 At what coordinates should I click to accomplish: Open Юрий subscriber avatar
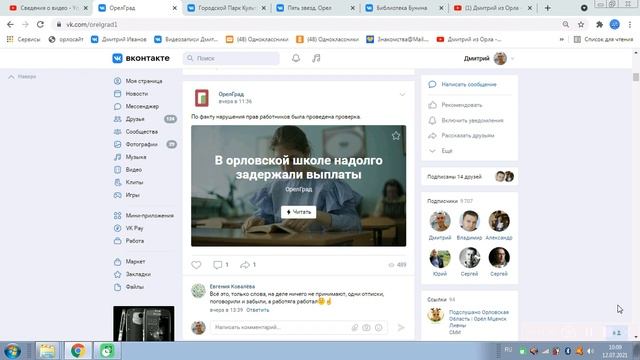(x=440, y=258)
